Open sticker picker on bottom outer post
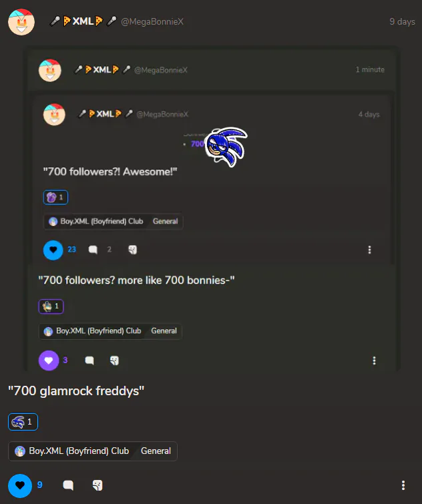Viewport: 422px width, 504px height. 97,485
